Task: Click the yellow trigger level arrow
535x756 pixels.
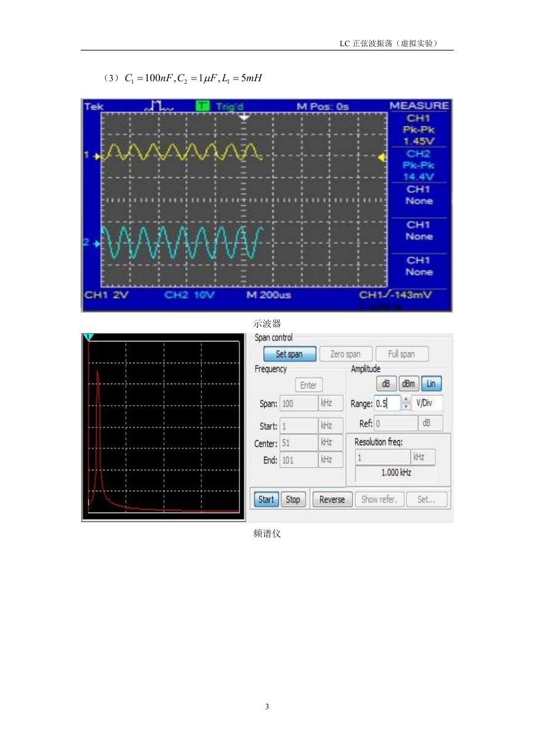Action: (x=382, y=158)
